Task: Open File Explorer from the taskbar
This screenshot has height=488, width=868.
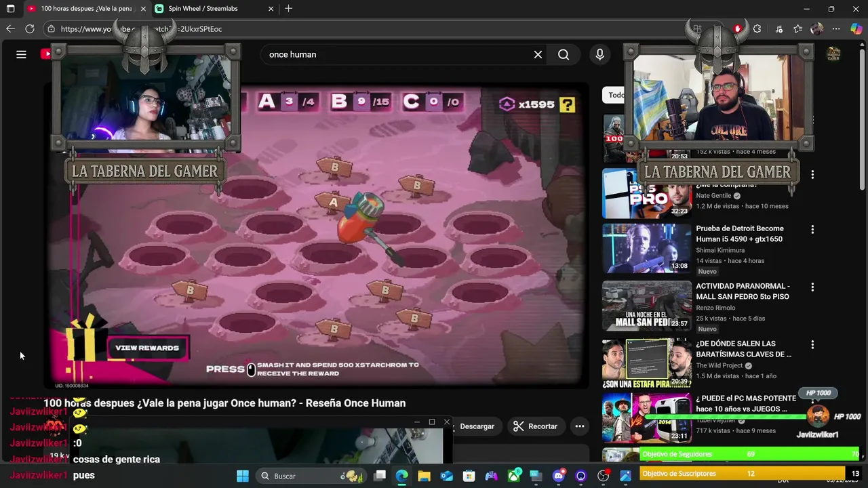Action: click(424, 476)
